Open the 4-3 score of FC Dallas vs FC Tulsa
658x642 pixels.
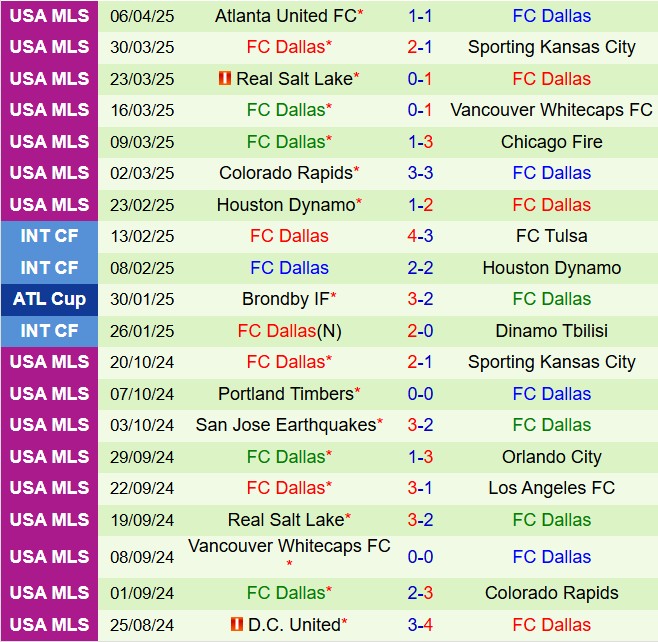click(420, 236)
